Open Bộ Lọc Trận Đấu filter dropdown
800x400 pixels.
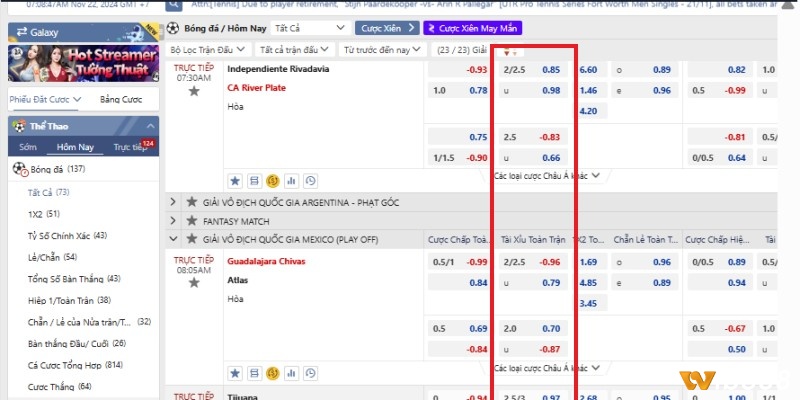click(x=208, y=50)
